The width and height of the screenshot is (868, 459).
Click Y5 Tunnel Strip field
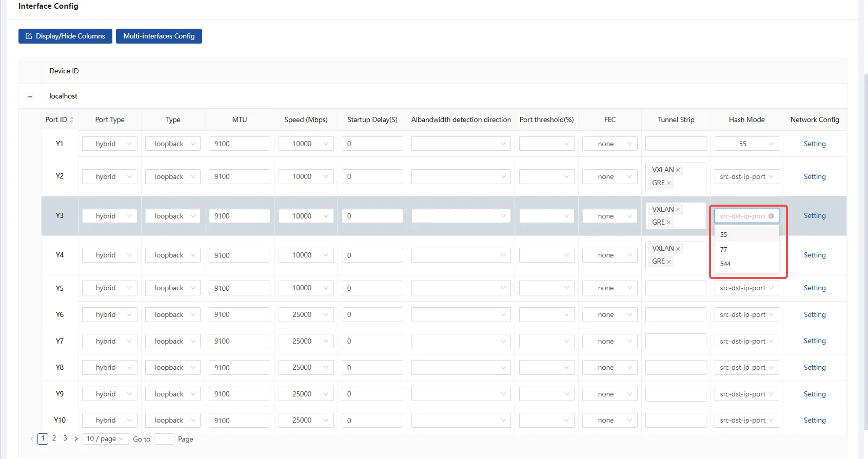[676, 288]
